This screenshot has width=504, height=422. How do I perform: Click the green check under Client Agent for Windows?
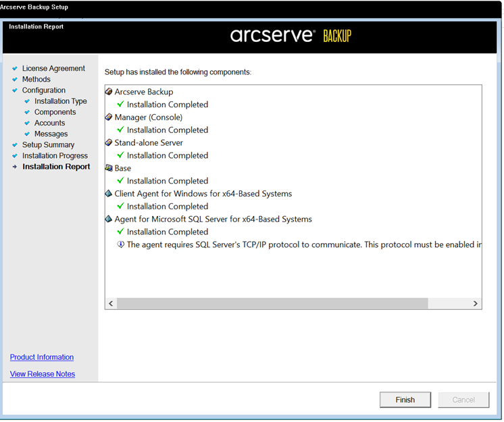point(120,206)
